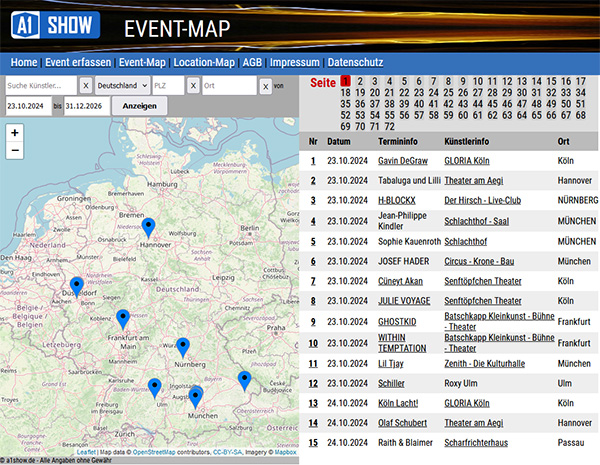This screenshot has width=600, height=465.
Task: Open the Deutschland country dropdown
Action: click(122, 85)
